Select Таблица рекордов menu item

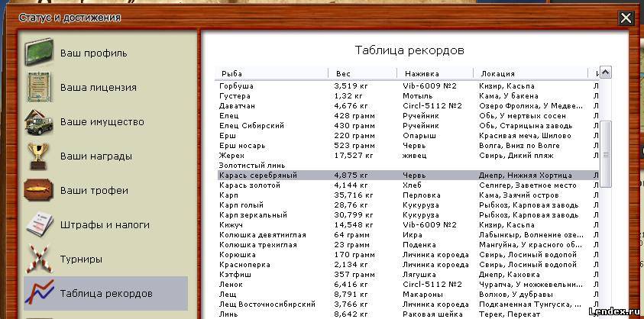pos(106,294)
